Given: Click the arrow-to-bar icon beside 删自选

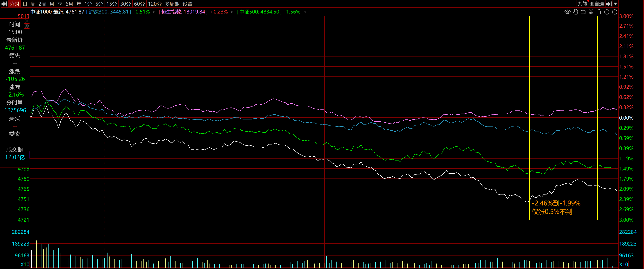Looking at the screenshot, I should pyautogui.click(x=609, y=4).
